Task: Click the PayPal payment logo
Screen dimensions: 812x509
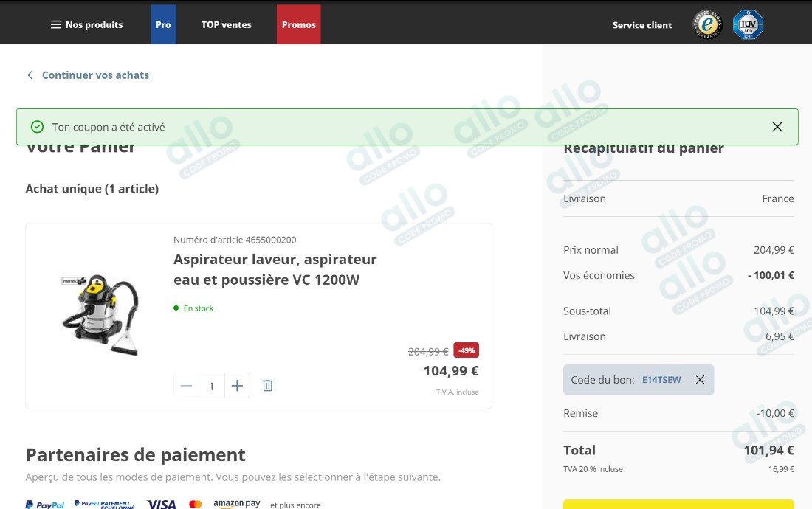Action: point(45,505)
